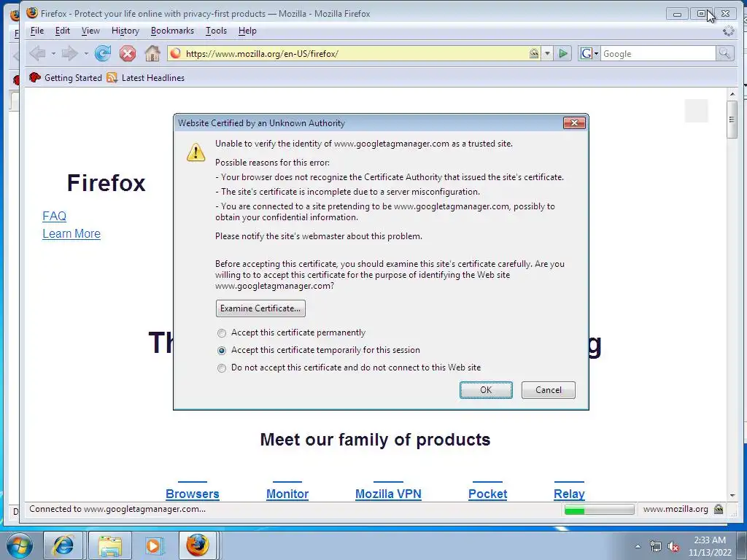Open the Windows Start menu
Image resolution: width=747 pixels, height=560 pixels.
[20, 545]
